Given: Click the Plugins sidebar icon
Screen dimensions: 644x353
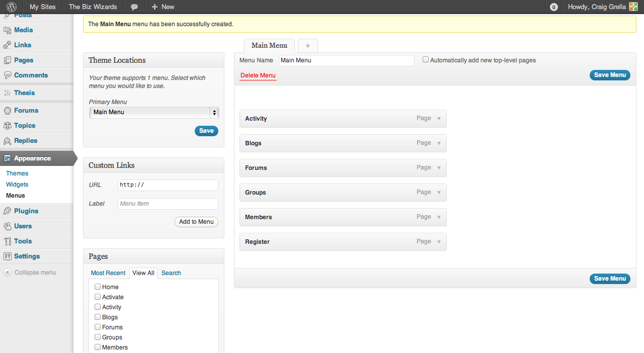Looking at the screenshot, I should pyautogui.click(x=8, y=211).
